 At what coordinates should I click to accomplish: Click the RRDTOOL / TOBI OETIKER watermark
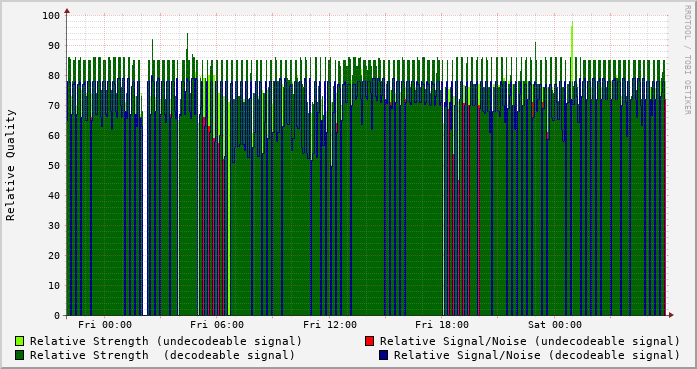(x=687, y=60)
